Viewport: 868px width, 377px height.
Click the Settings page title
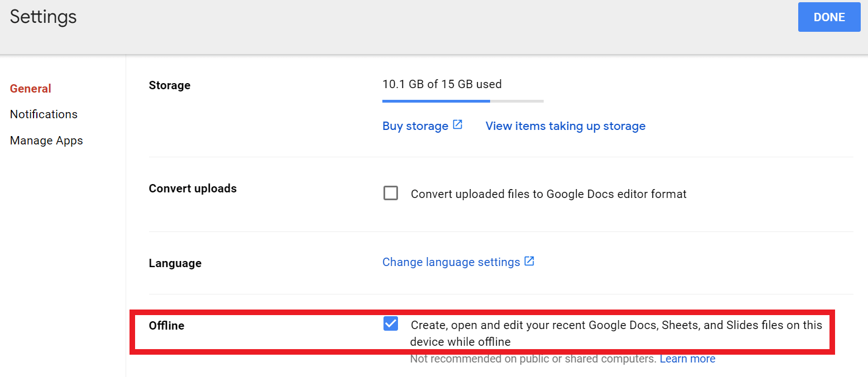44,17
